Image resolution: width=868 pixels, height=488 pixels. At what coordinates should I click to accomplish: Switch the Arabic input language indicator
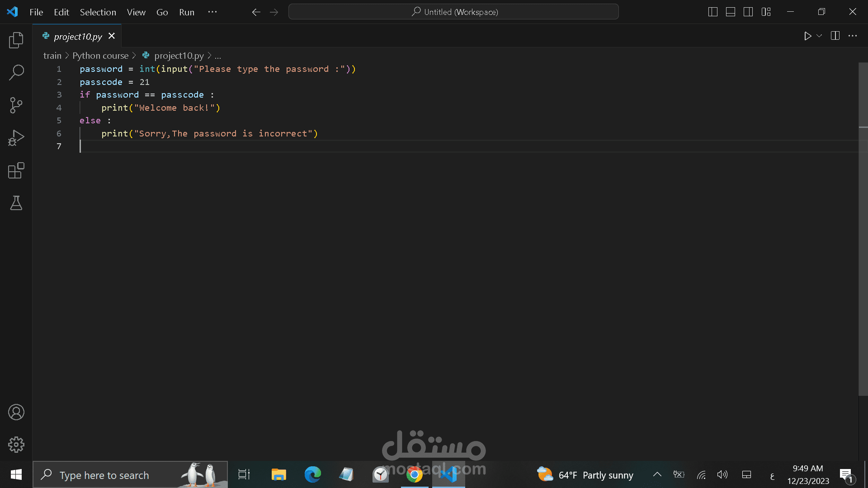click(x=772, y=475)
